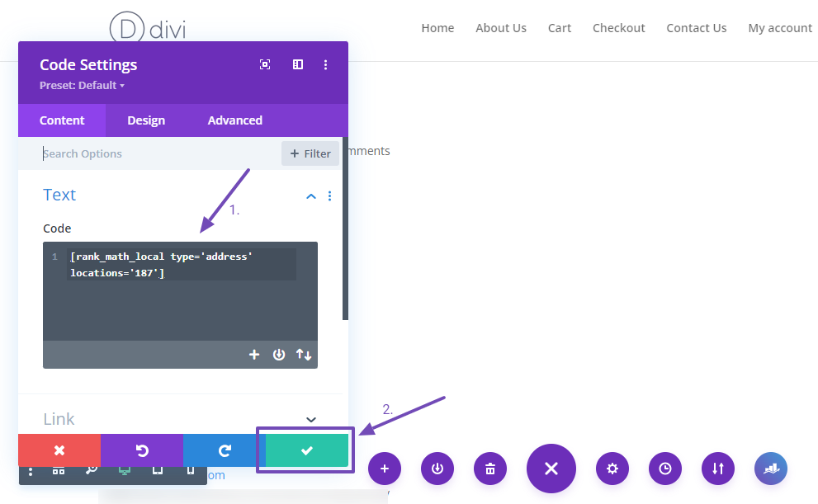Focus the Search Options field
818x504 pixels.
click(x=157, y=153)
